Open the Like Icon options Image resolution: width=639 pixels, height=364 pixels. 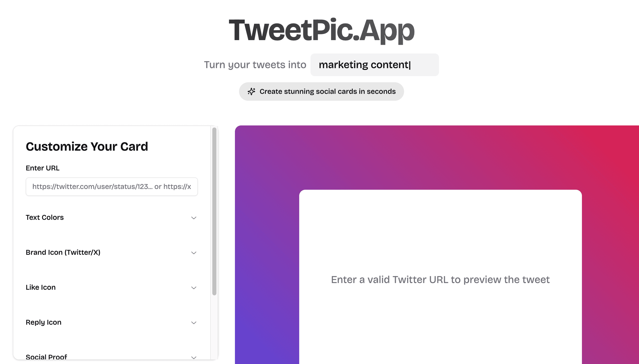tap(112, 287)
